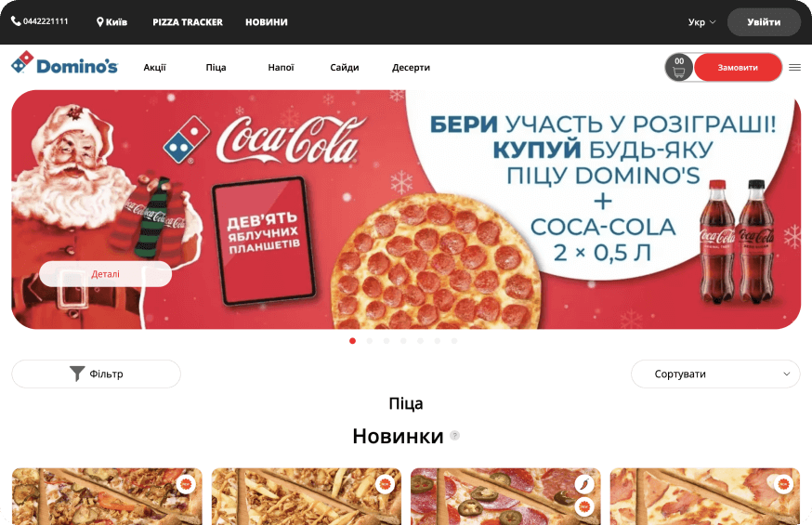The height and width of the screenshot is (525, 812).
Task: Select the first red carousel dot
Action: pyautogui.click(x=353, y=341)
